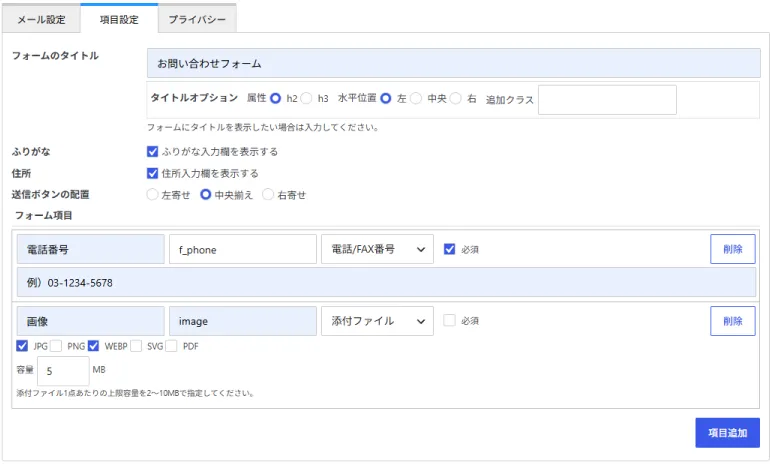Screen dimensions: 770x470
Task: Toggle the SVG file type checkbox
Action: [x=136, y=346]
